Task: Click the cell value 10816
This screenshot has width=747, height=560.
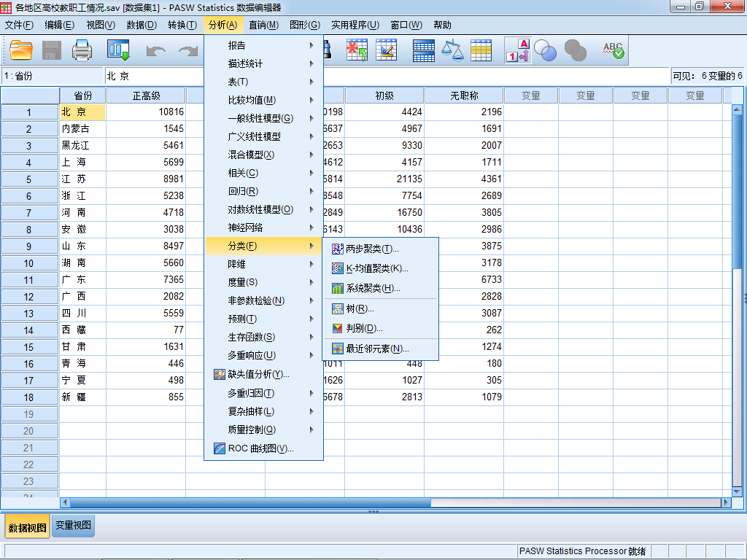Action: point(146,112)
